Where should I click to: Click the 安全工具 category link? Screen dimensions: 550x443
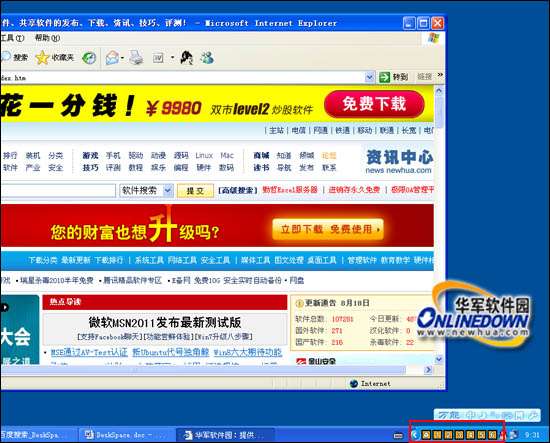[215, 260]
